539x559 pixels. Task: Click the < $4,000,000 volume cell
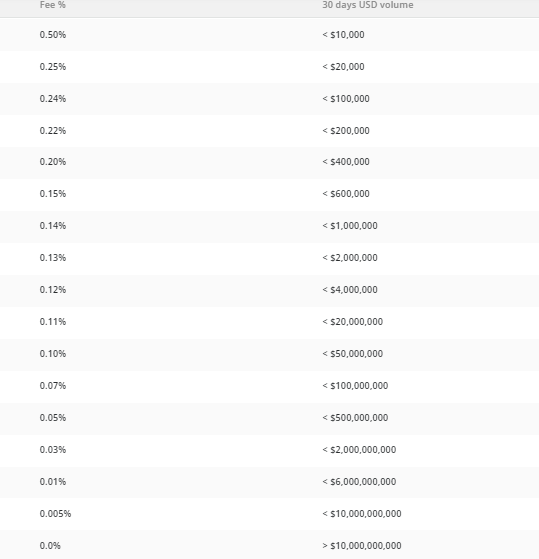[x=350, y=289]
